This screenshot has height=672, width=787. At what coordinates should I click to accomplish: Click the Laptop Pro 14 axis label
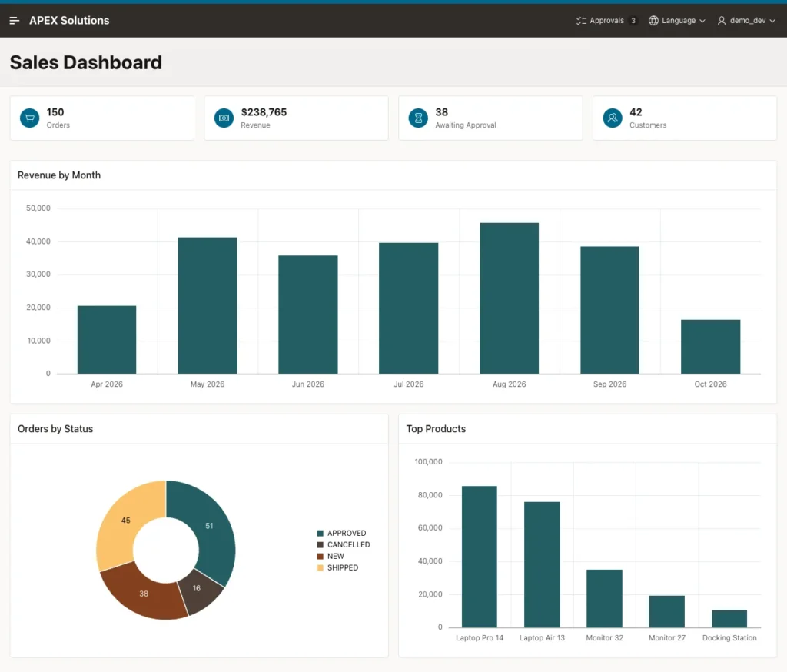point(480,638)
